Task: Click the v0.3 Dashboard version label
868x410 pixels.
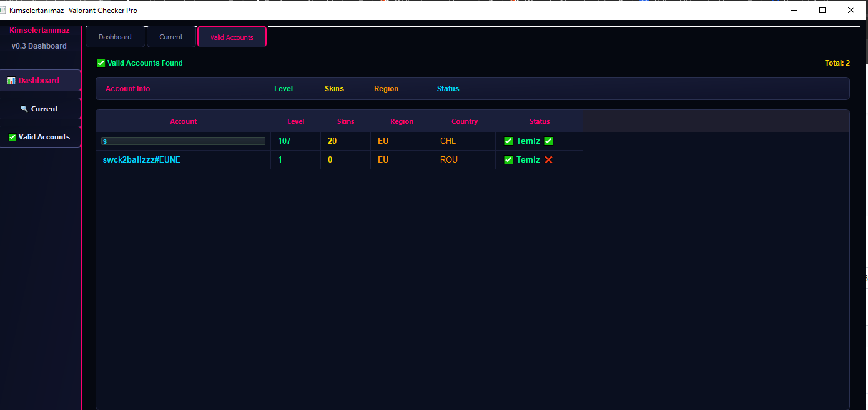Action: [x=39, y=46]
